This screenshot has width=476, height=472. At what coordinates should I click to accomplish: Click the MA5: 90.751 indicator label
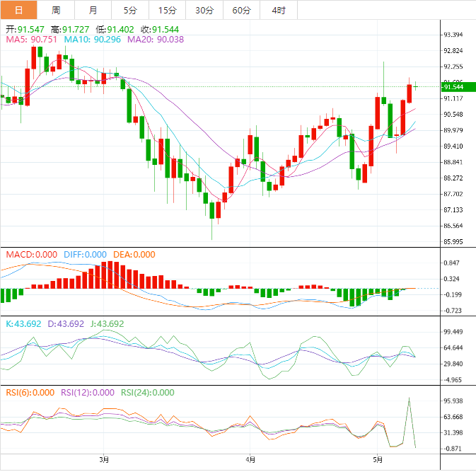coord(32,40)
